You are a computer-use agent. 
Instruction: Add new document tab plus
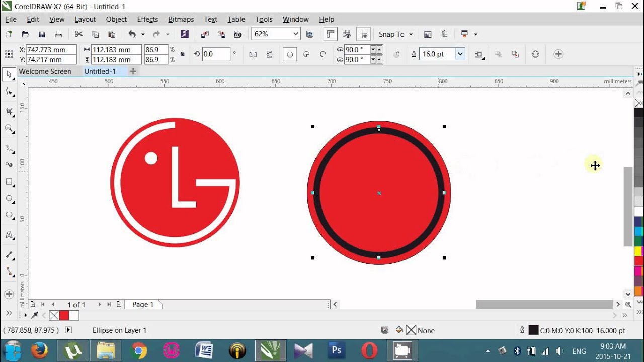pyautogui.click(x=133, y=71)
